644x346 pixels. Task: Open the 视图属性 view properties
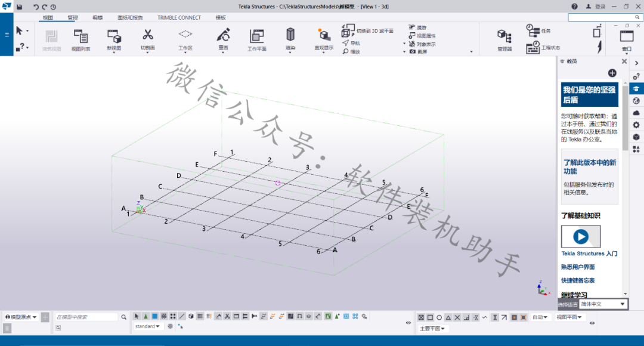pos(422,36)
